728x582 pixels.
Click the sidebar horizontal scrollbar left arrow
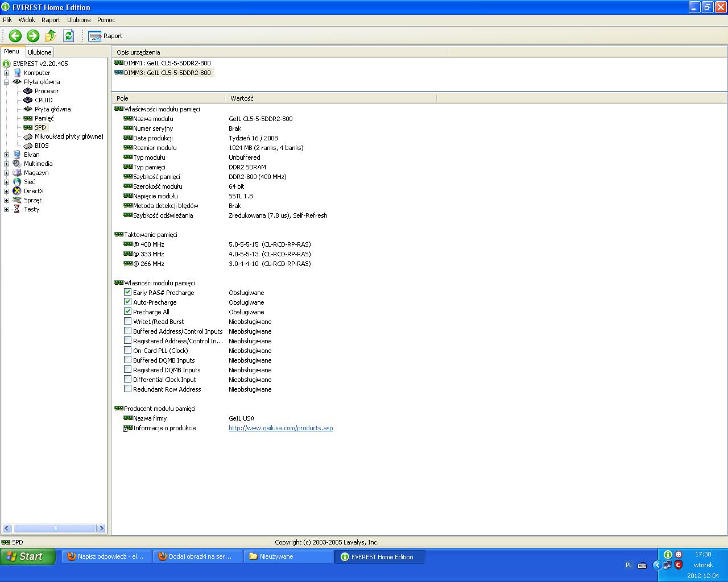coord(6,529)
